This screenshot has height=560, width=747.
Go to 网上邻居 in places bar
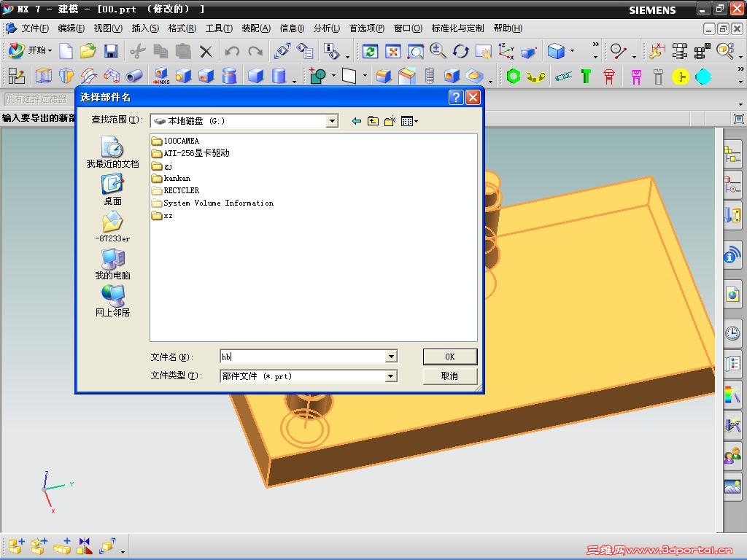click(x=112, y=301)
